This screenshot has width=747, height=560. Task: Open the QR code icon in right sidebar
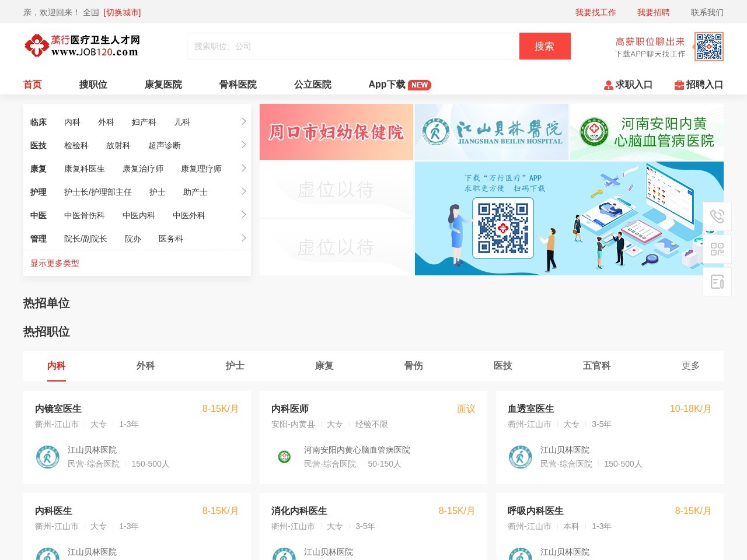[x=717, y=249]
